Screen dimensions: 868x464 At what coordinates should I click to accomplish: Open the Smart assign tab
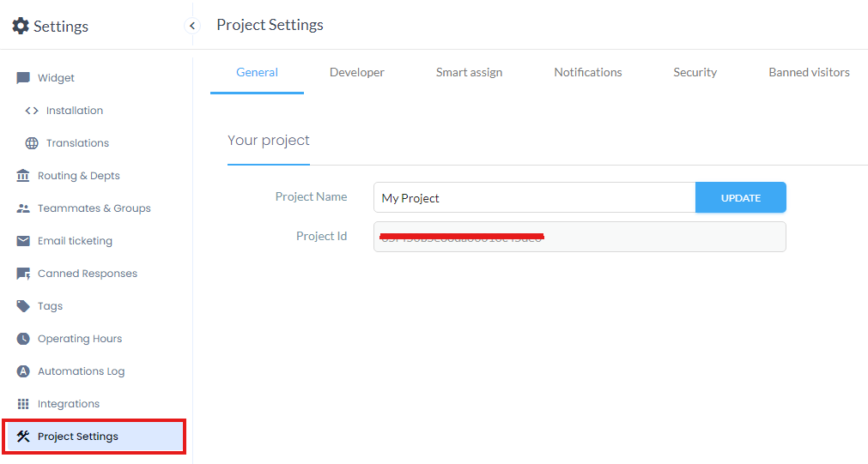[469, 73]
